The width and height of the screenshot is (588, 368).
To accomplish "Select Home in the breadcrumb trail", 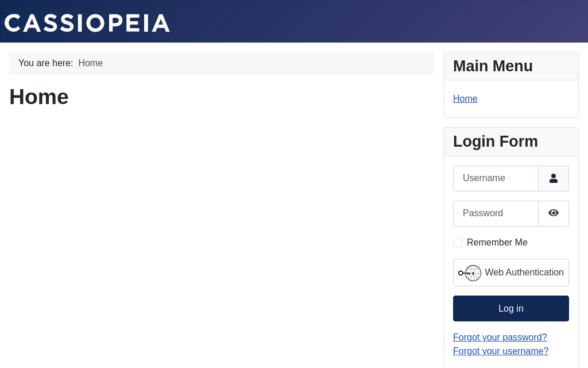I will [x=90, y=63].
